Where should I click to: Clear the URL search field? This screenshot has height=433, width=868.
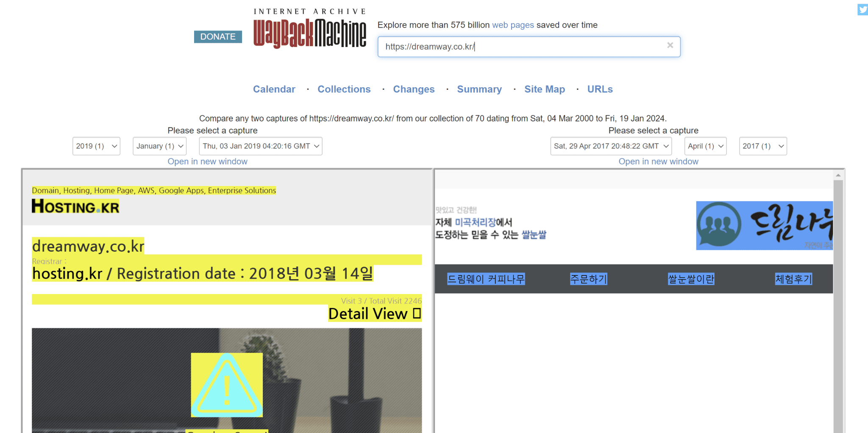pos(670,45)
